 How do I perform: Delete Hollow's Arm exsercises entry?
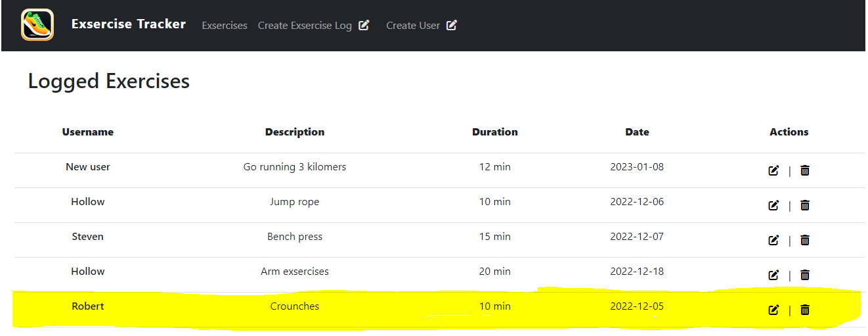(x=805, y=275)
